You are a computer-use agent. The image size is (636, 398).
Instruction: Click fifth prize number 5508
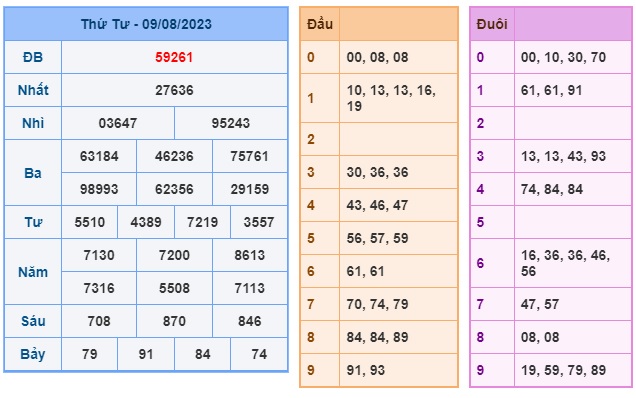tap(174, 288)
